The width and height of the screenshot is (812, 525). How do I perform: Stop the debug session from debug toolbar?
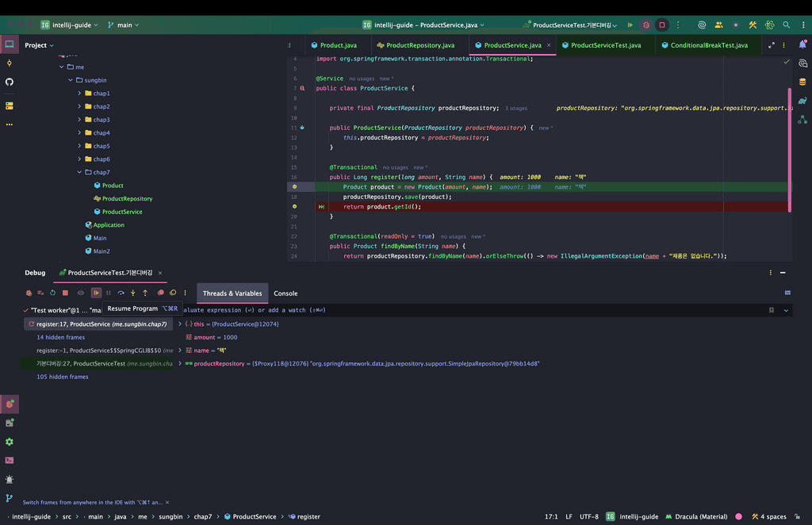[x=65, y=293]
